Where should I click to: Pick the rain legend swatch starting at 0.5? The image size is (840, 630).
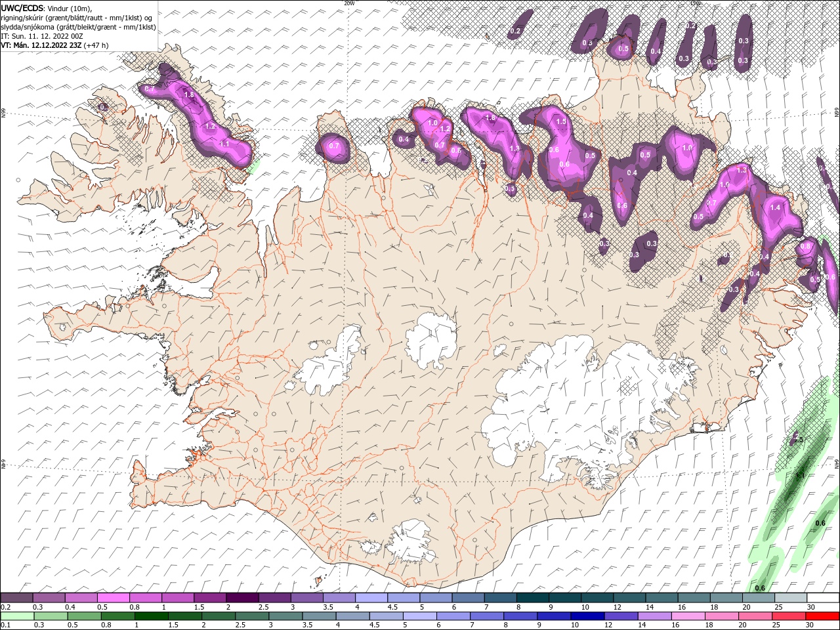click(x=83, y=616)
